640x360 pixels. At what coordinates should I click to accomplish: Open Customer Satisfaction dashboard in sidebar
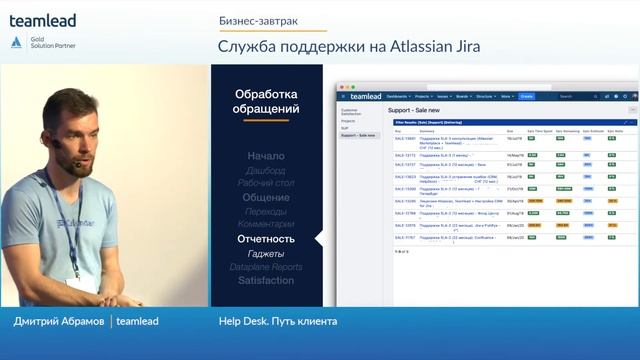pyautogui.click(x=351, y=112)
